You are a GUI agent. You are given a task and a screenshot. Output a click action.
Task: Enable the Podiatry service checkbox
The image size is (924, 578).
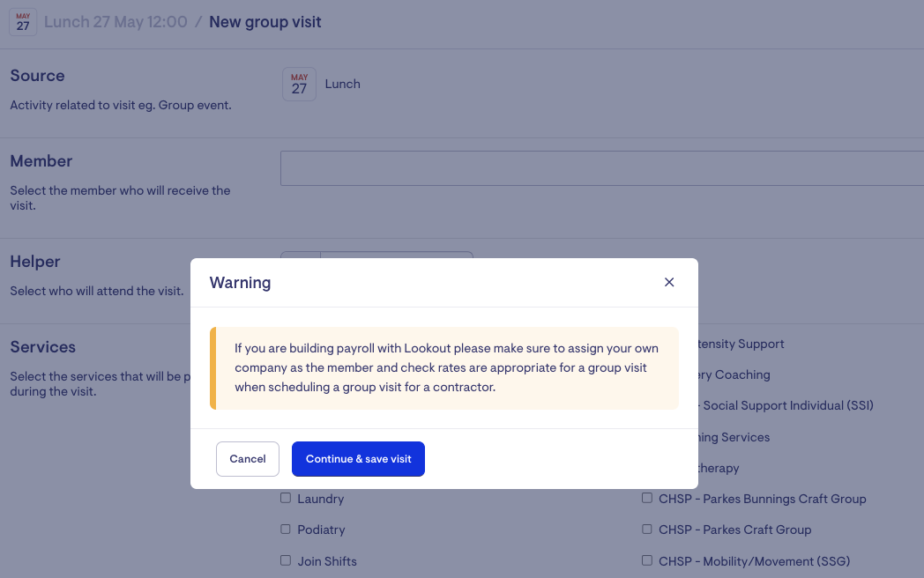coord(286,530)
